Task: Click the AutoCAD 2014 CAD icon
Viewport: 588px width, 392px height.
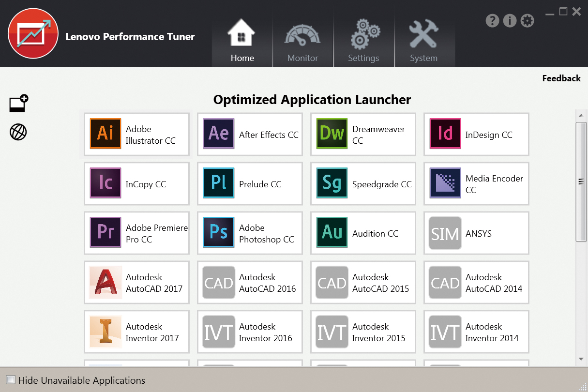Action: [x=445, y=283]
